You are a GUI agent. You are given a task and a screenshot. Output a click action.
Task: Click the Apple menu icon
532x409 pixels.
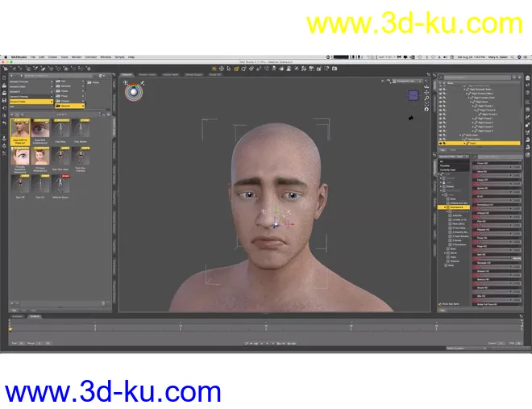coord(5,57)
